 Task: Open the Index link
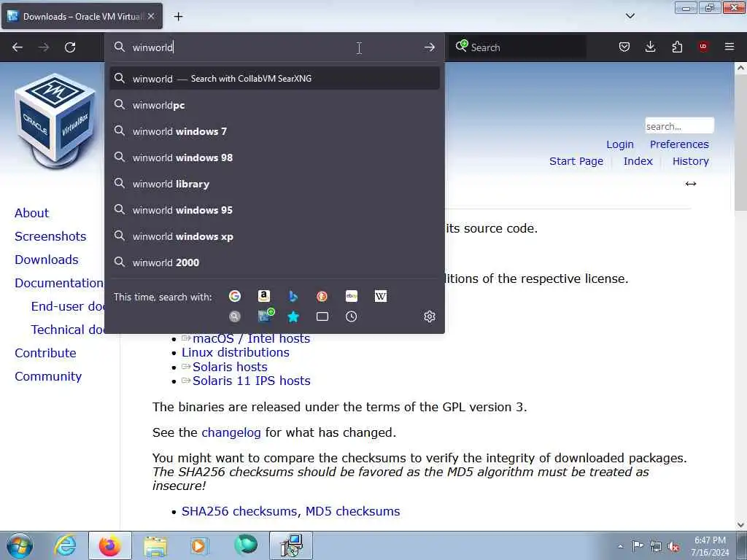click(638, 161)
